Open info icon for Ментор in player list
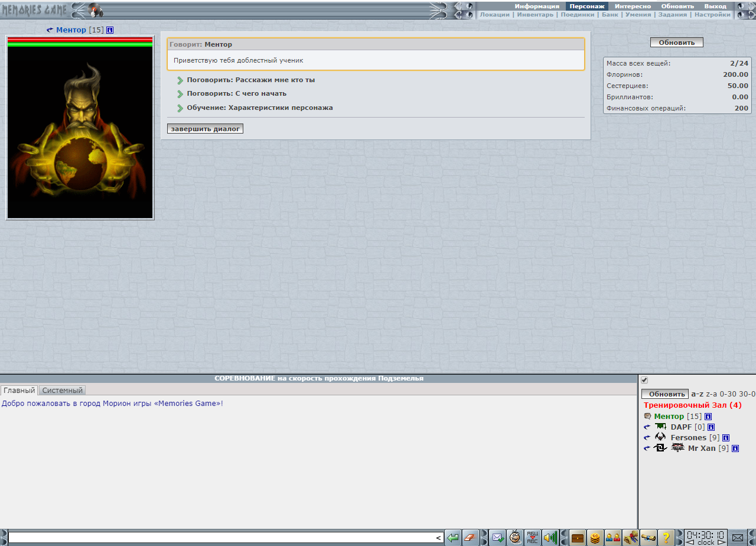The width and height of the screenshot is (756, 546). (x=708, y=417)
